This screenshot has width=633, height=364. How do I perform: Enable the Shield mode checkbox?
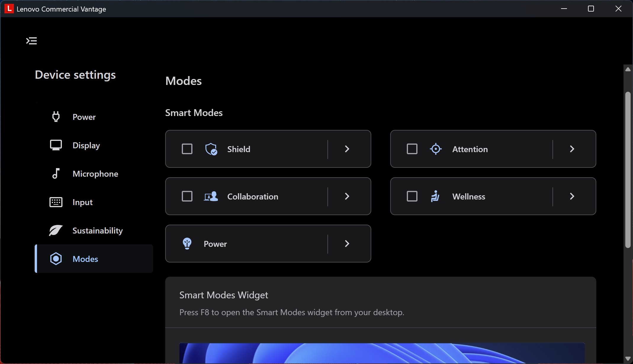[x=187, y=149]
